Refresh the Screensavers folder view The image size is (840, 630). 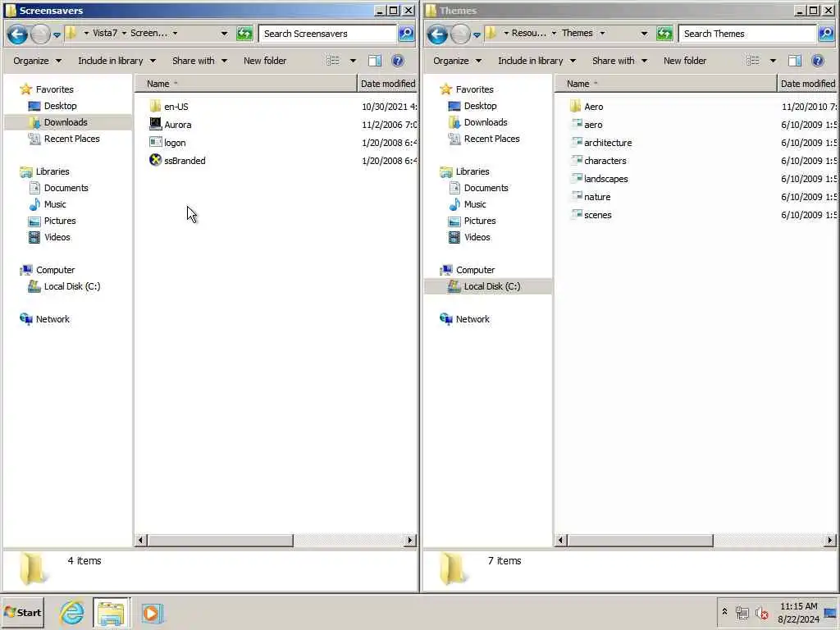point(244,33)
